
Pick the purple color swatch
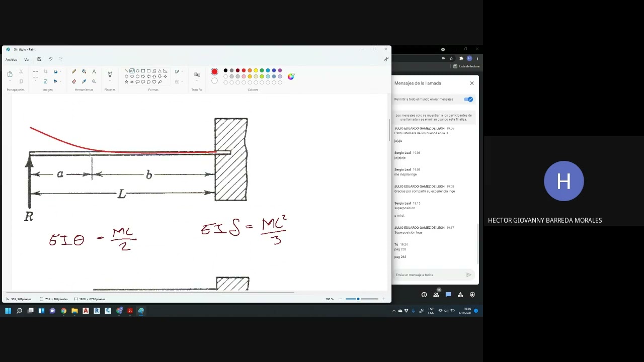pyautogui.click(x=280, y=70)
